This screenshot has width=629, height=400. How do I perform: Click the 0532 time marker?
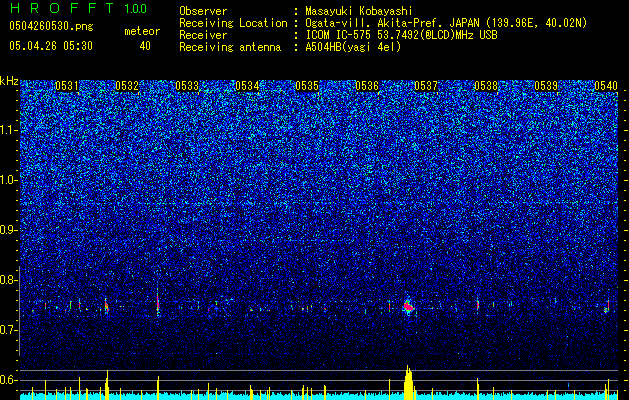pyautogui.click(x=127, y=86)
